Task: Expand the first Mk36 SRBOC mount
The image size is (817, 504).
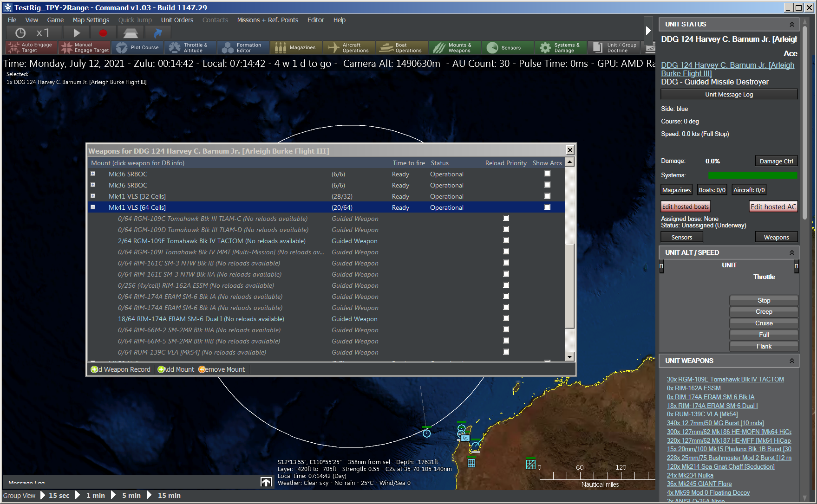Action: [93, 174]
